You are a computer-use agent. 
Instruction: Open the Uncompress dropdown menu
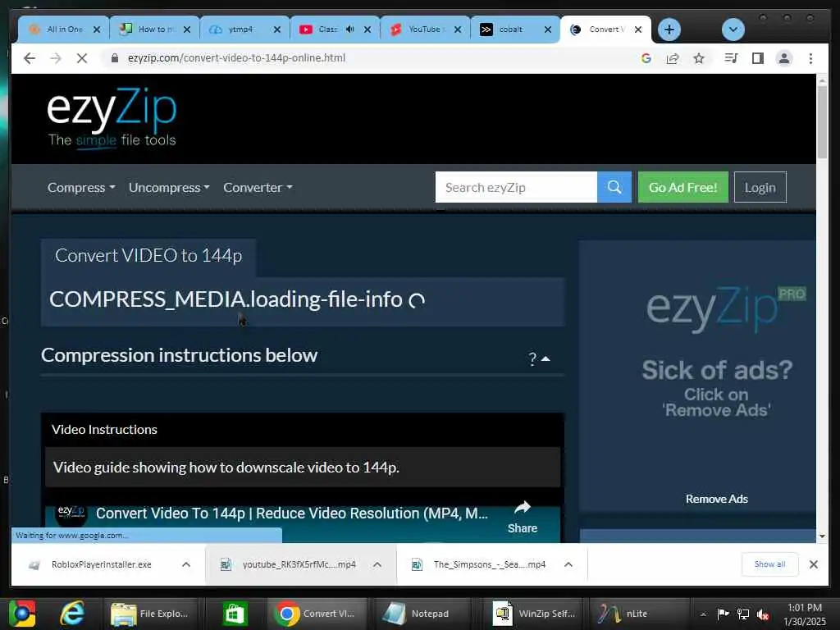(x=169, y=188)
